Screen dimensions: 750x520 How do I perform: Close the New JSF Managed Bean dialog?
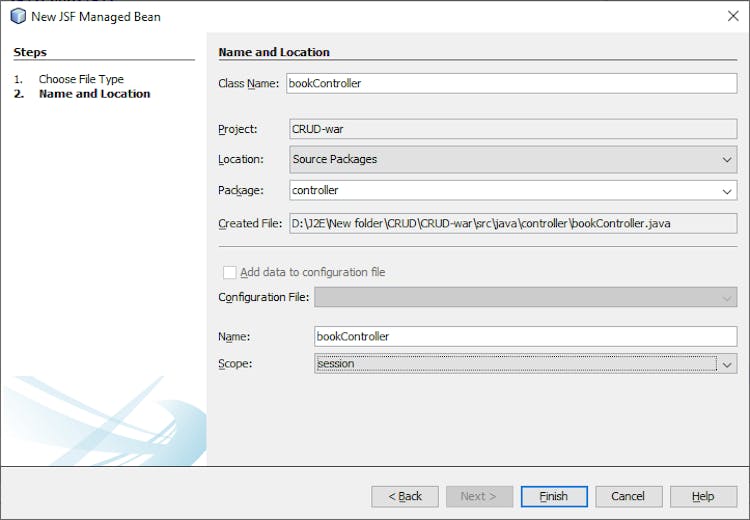[x=732, y=16]
